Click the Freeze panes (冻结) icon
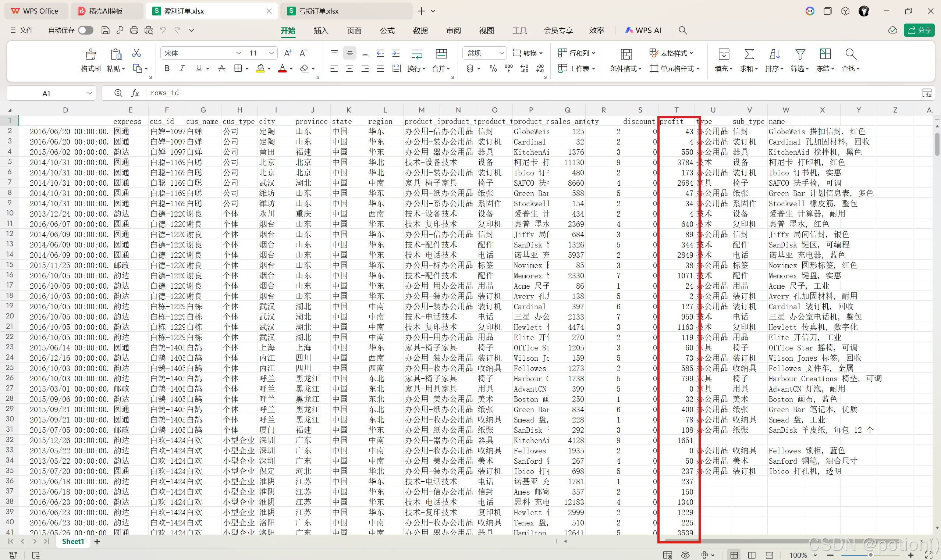The width and height of the screenshot is (941, 560). (825, 54)
